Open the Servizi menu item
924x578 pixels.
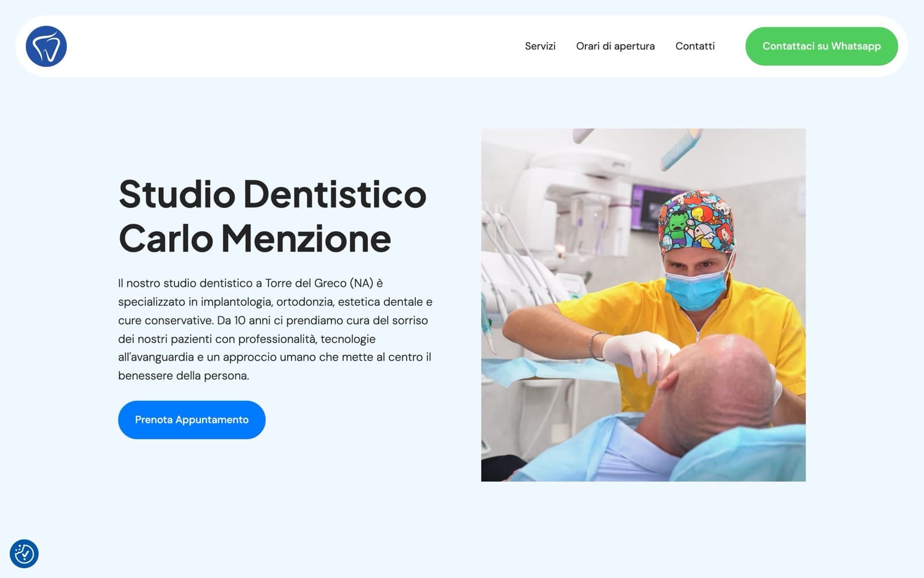(x=540, y=46)
